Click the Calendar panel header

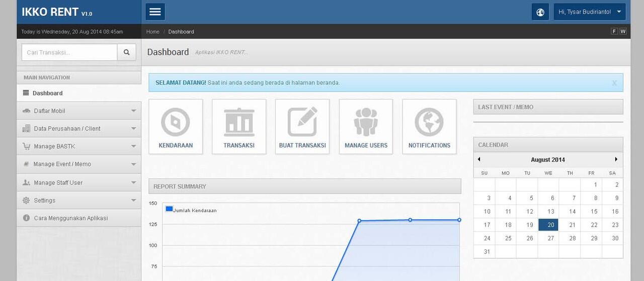[x=548, y=144]
